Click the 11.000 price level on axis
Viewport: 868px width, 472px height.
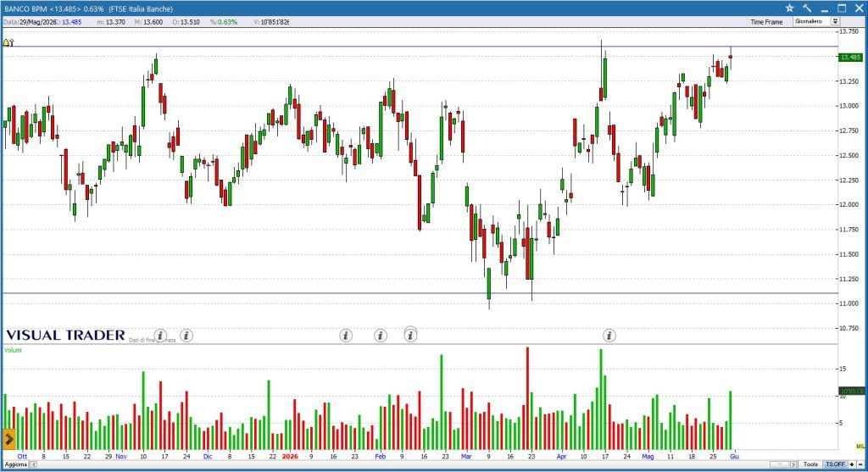849,303
